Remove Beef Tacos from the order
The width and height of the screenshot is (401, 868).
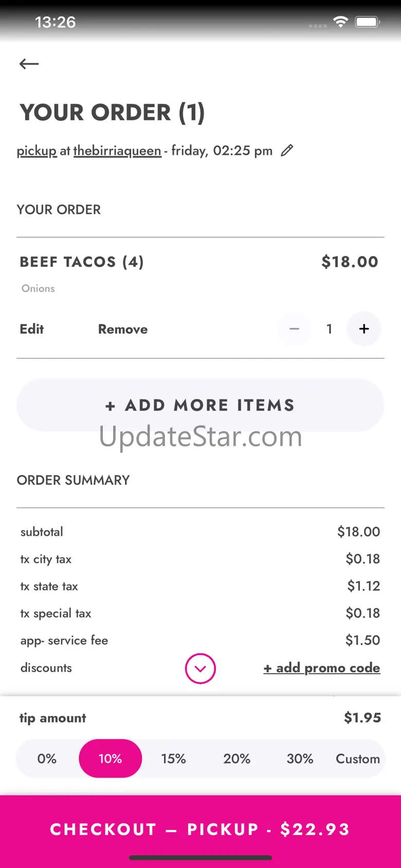[123, 329]
